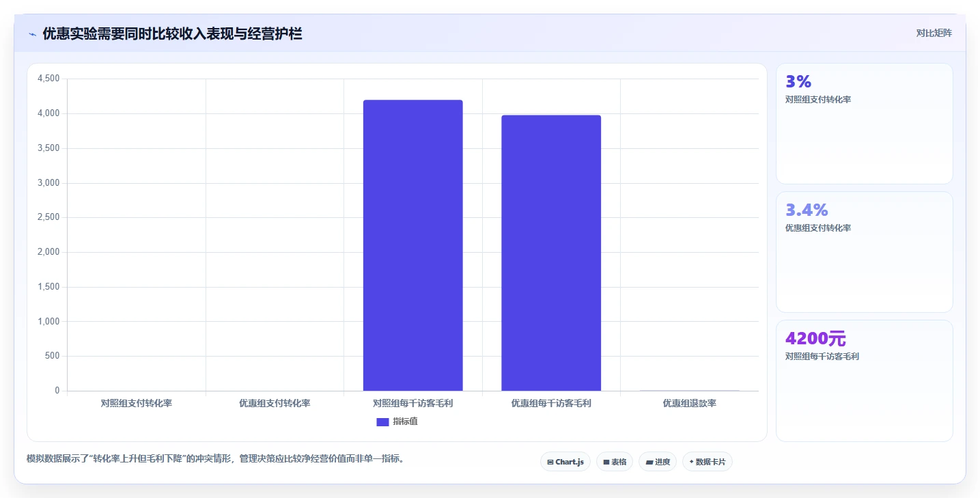
Task: Click the 优惠组每千访客毛利 bar in the chart
Action: tap(551, 253)
